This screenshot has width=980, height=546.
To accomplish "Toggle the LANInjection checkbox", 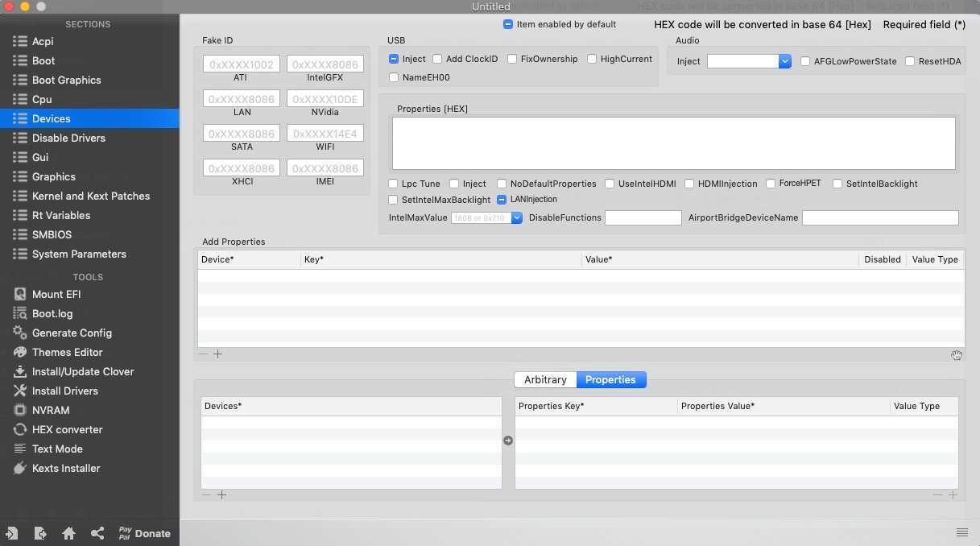I will tap(502, 199).
